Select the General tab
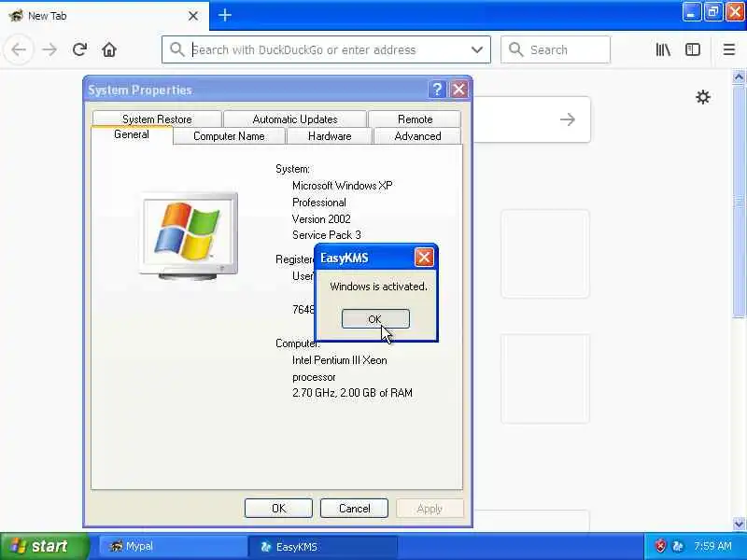 coord(132,134)
